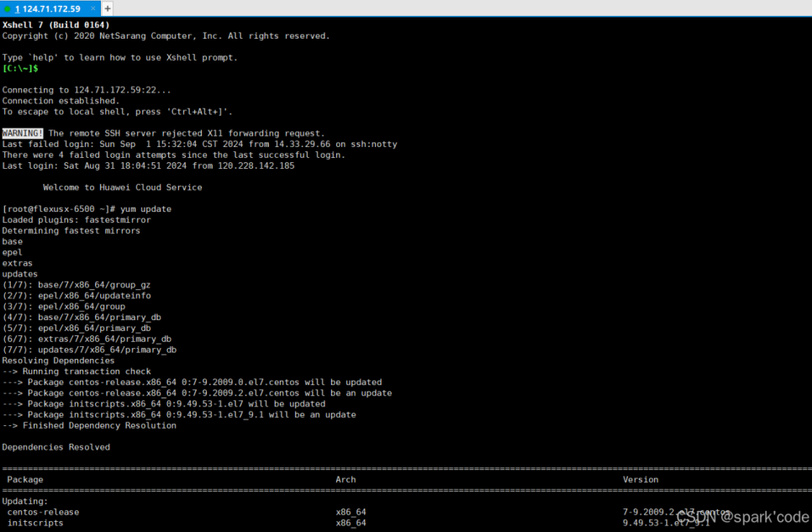Click the 'Arch' table column header
This screenshot has width=812, height=532.
click(345, 480)
